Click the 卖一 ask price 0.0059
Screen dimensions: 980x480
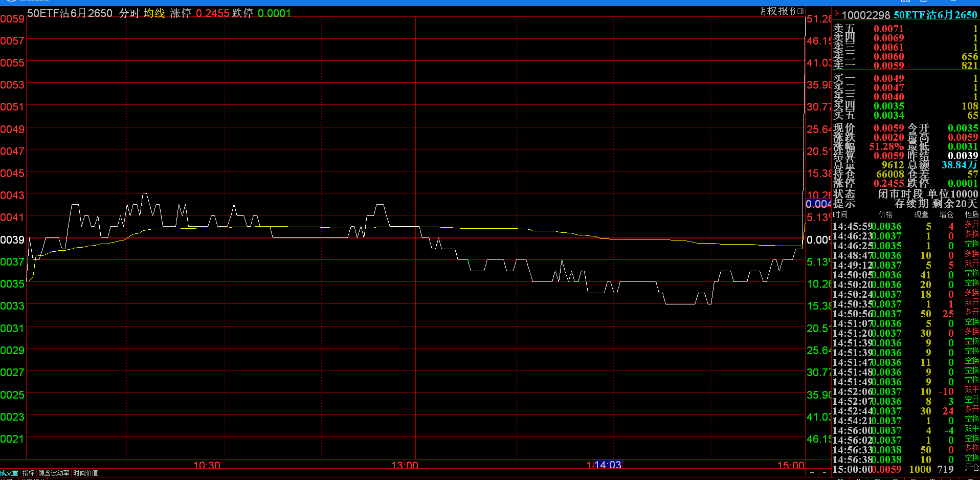(888, 66)
